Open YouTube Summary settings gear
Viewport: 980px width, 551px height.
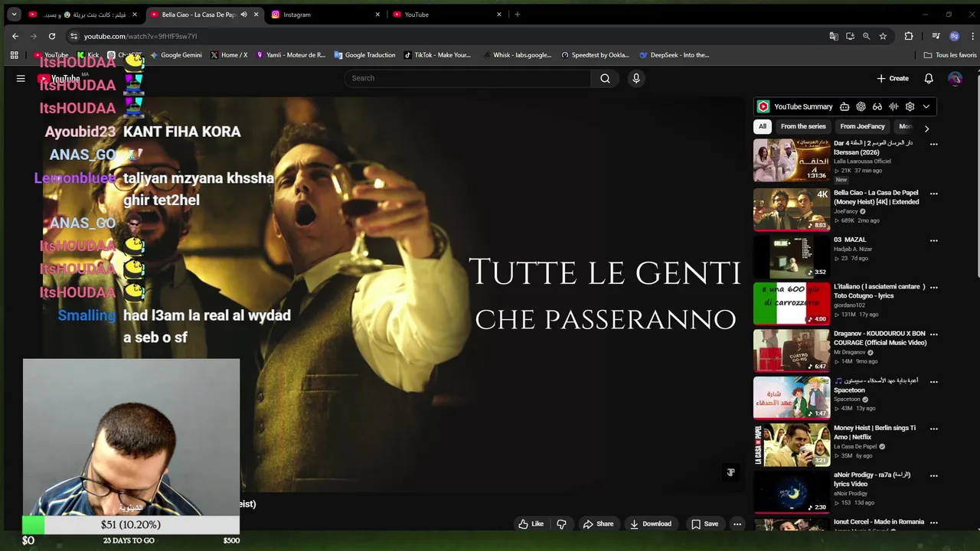(910, 106)
